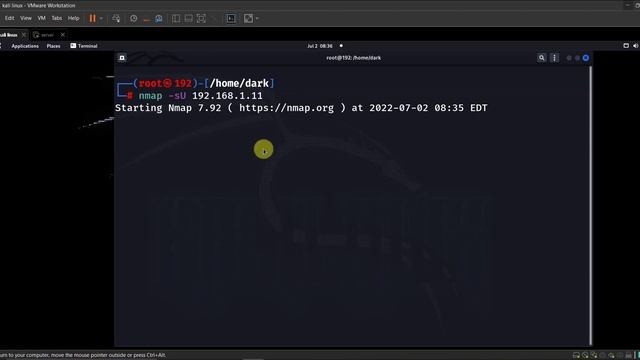
Task: Open the Tabs menu
Action: tap(57, 18)
